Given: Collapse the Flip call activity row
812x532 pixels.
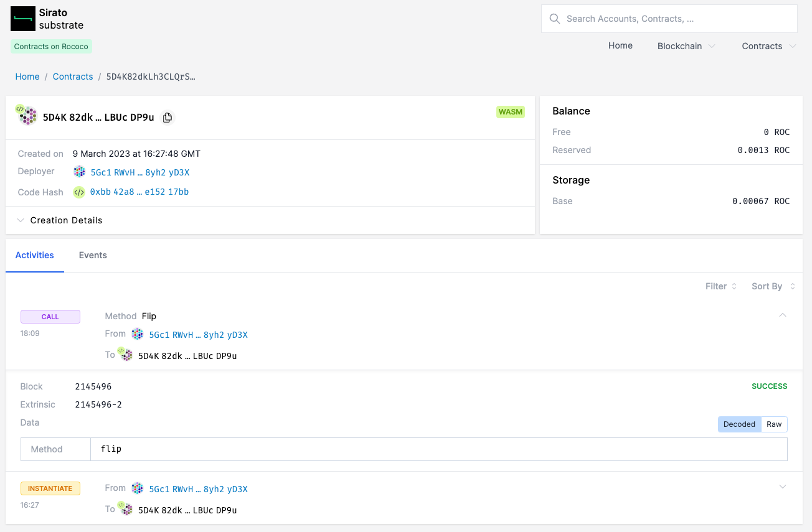Looking at the screenshot, I should click(783, 315).
